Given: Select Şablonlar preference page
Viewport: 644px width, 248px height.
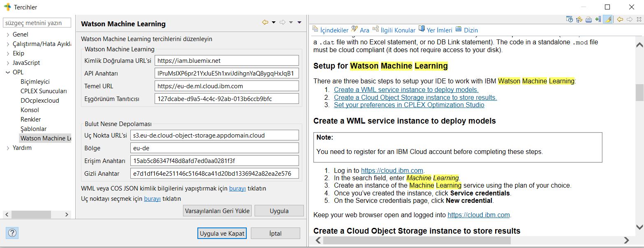Looking at the screenshot, I should coord(33,129).
